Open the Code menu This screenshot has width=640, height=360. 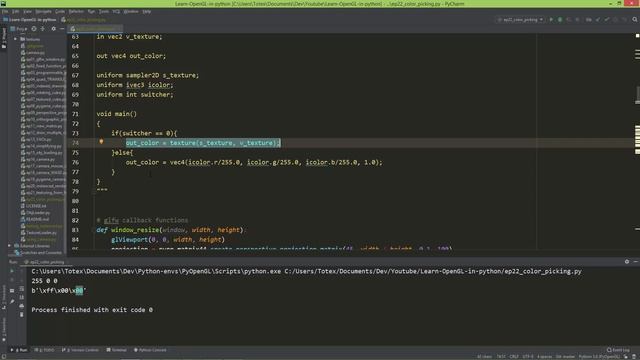pyautogui.click(x=60, y=11)
